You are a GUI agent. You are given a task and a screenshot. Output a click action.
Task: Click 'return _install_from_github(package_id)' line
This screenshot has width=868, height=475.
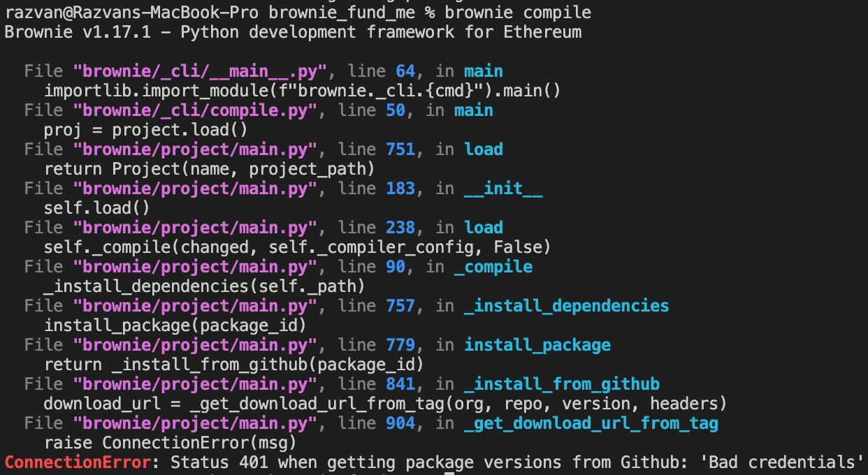tap(234, 365)
